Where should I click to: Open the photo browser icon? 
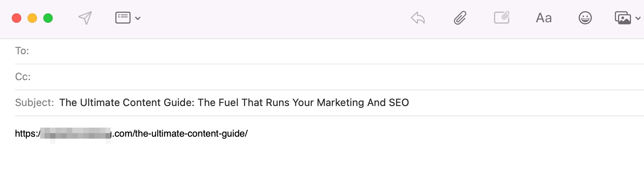coord(623,18)
